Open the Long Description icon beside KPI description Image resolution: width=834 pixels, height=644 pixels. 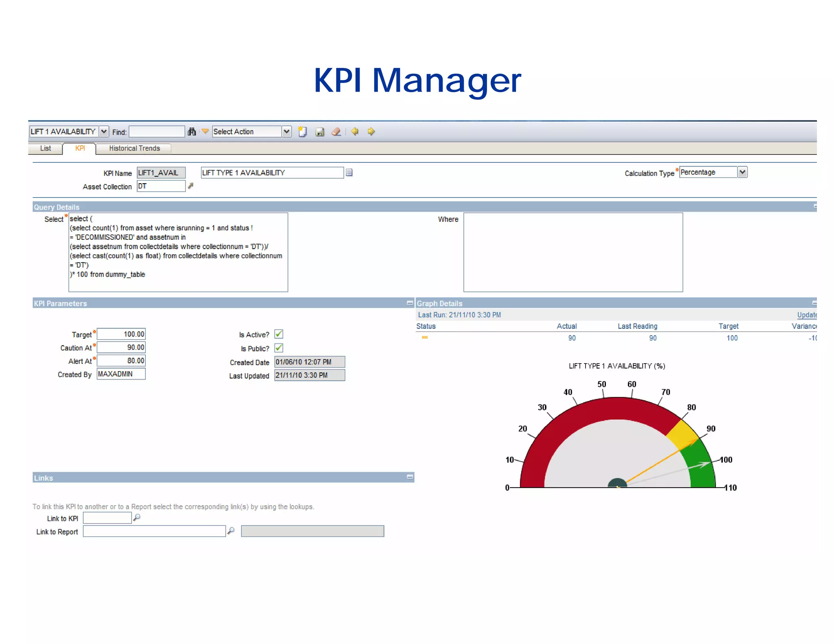point(349,173)
